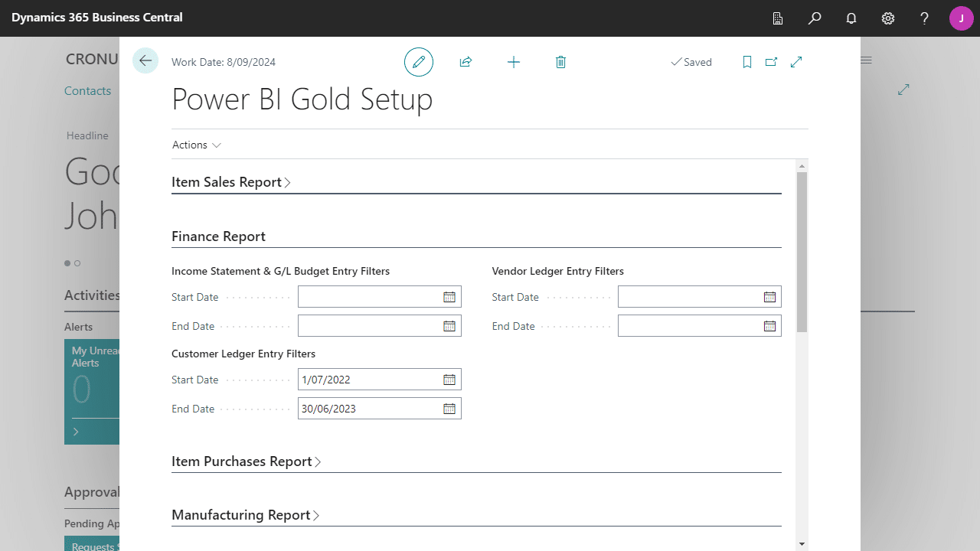Expand the Manufacturing Report section
This screenshot has height=551, width=980.
coord(246,515)
